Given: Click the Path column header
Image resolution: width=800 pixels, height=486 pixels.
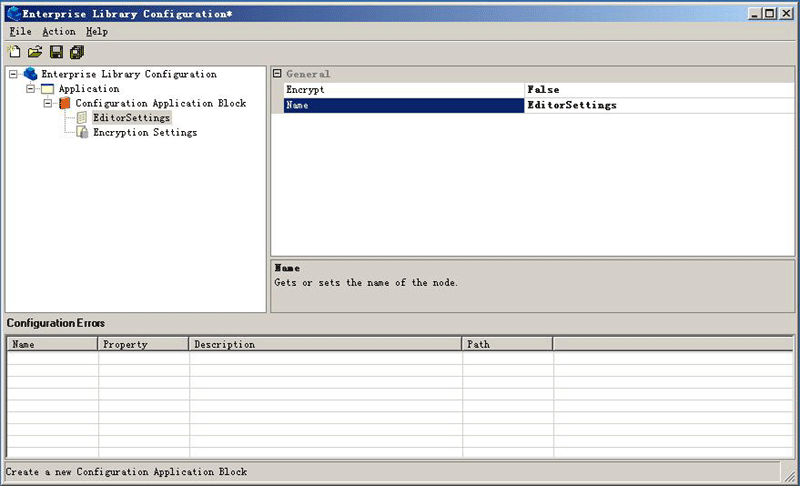Looking at the screenshot, I should pos(507,344).
